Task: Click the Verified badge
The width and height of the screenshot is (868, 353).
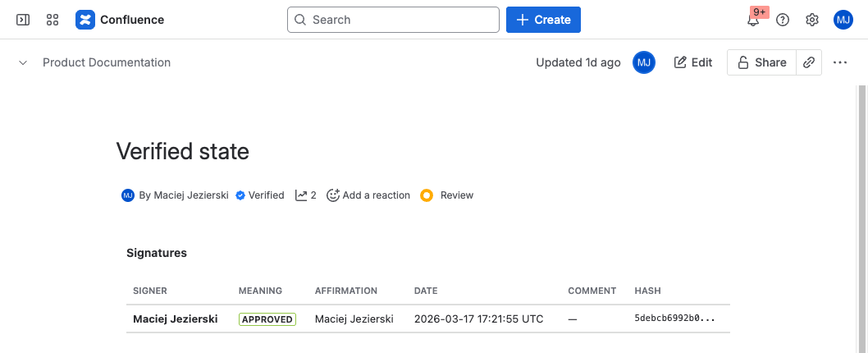Action: [x=259, y=195]
